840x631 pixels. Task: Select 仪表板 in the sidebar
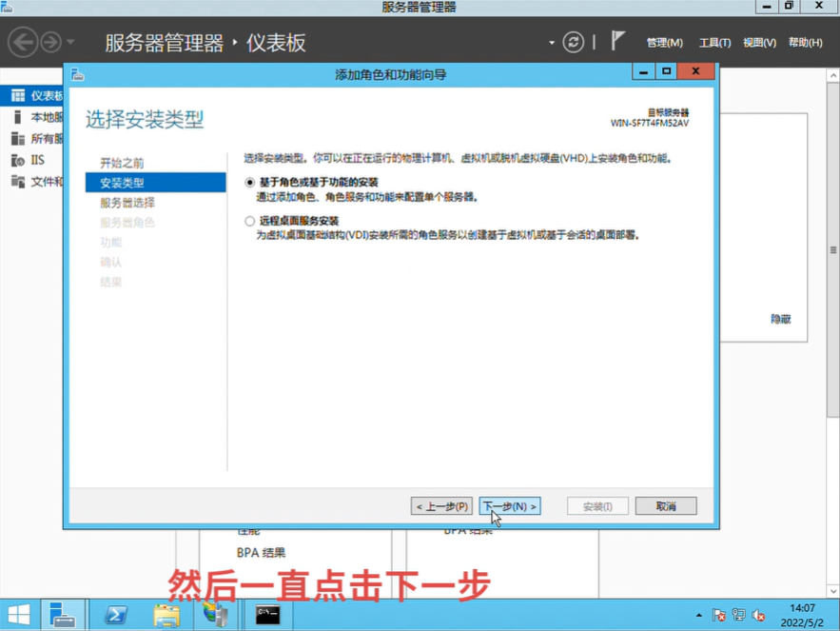32,95
